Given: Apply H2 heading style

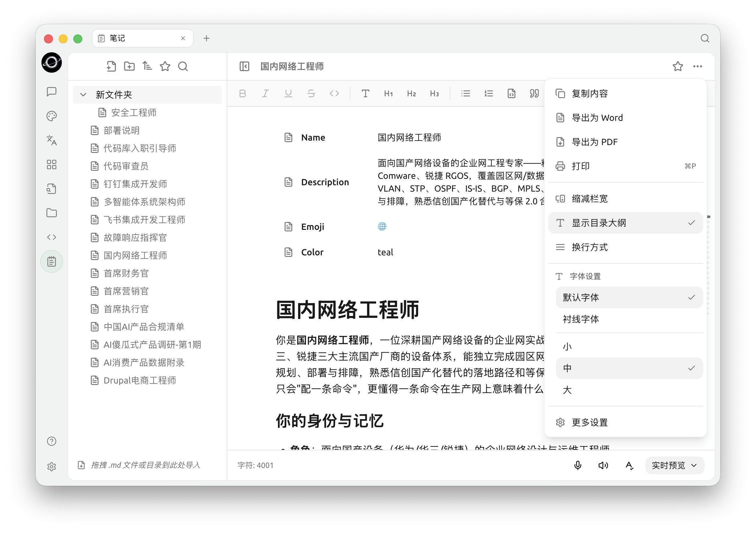Looking at the screenshot, I should tap(411, 93).
